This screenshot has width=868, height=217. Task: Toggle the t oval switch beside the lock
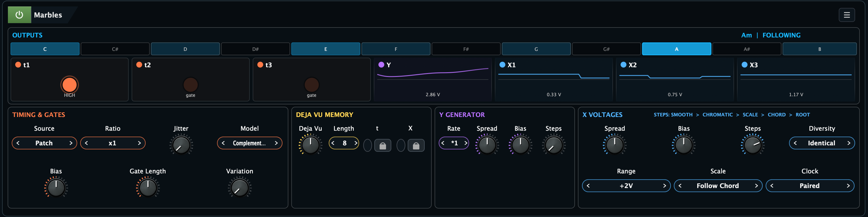(367, 146)
